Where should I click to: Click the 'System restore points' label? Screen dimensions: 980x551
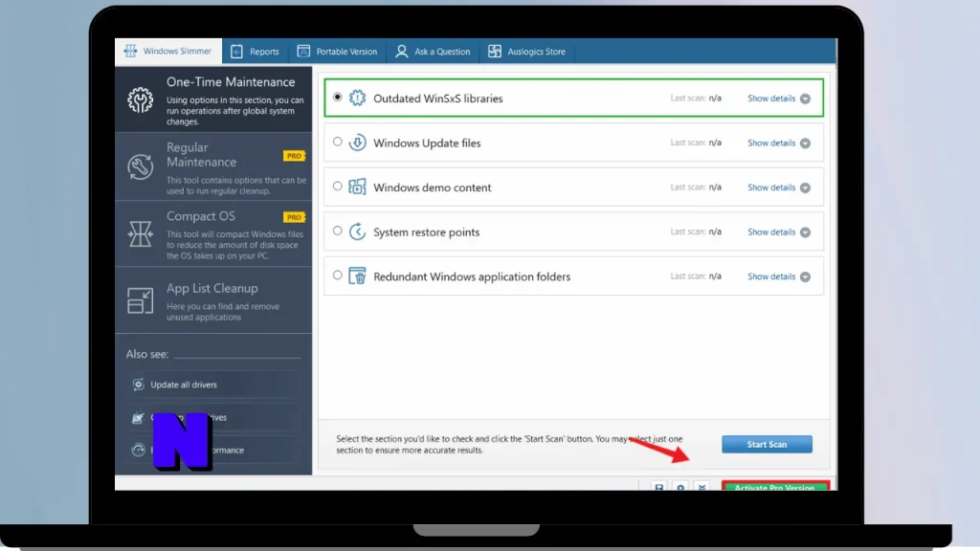click(426, 231)
